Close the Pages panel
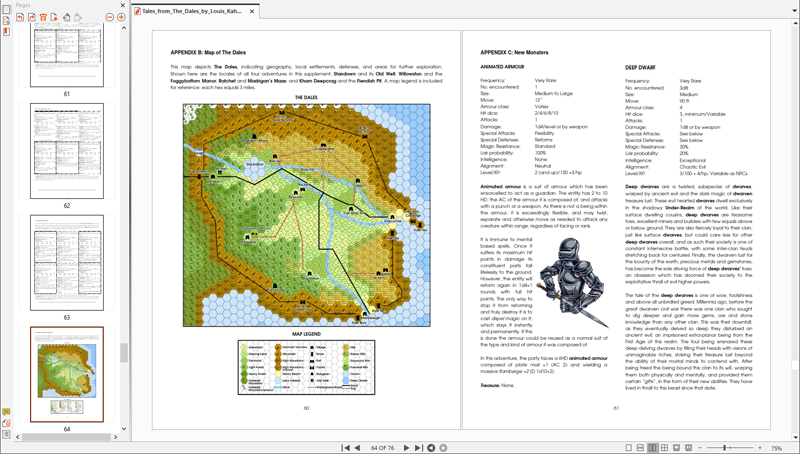This screenshot has width=800, height=454. [122, 5]
